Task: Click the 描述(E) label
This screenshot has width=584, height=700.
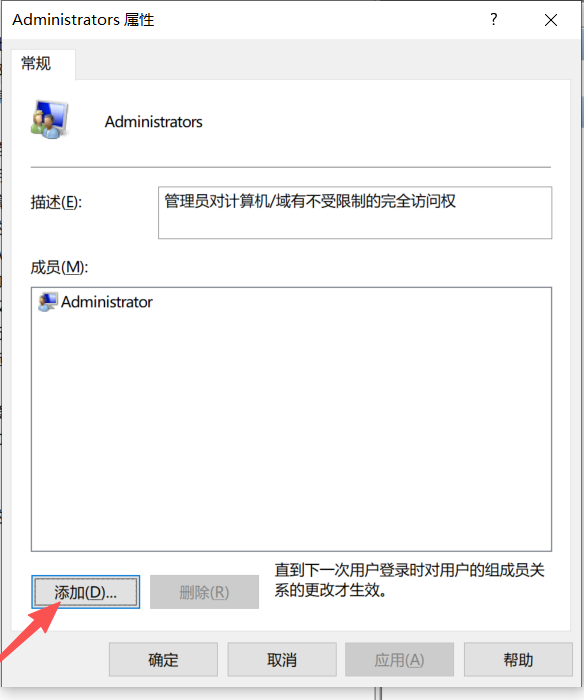Action: (56, 202)
